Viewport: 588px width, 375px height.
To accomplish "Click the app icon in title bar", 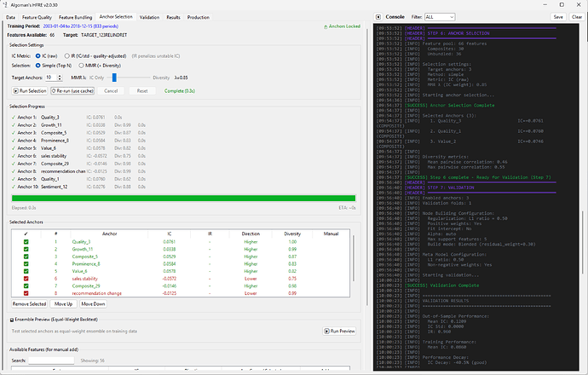I will [x=4, y=5].
